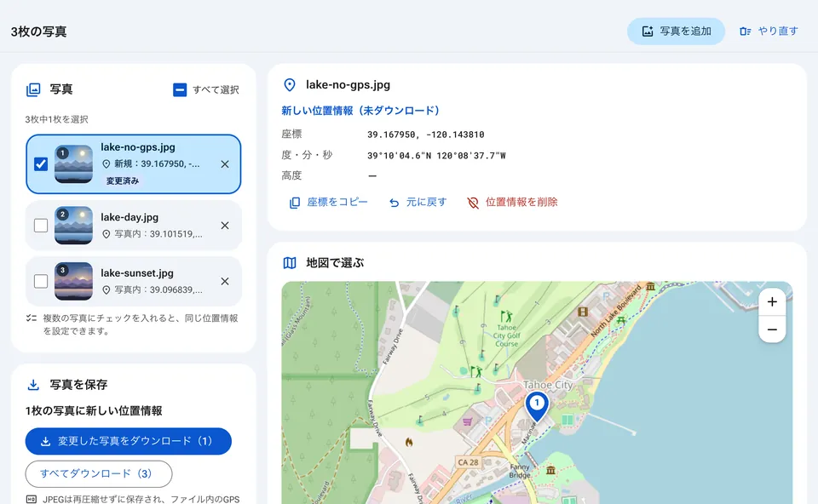Zoom in the map with plus button
818x504 pixels.
click(x=772, y=301)
